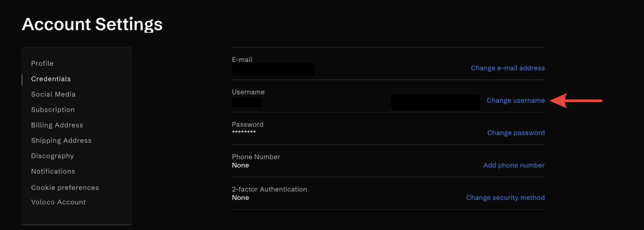Open Shipping Address settings
The width and height of the screenshot is (644, 230).
pyautogui.click(x=61, y=141)
